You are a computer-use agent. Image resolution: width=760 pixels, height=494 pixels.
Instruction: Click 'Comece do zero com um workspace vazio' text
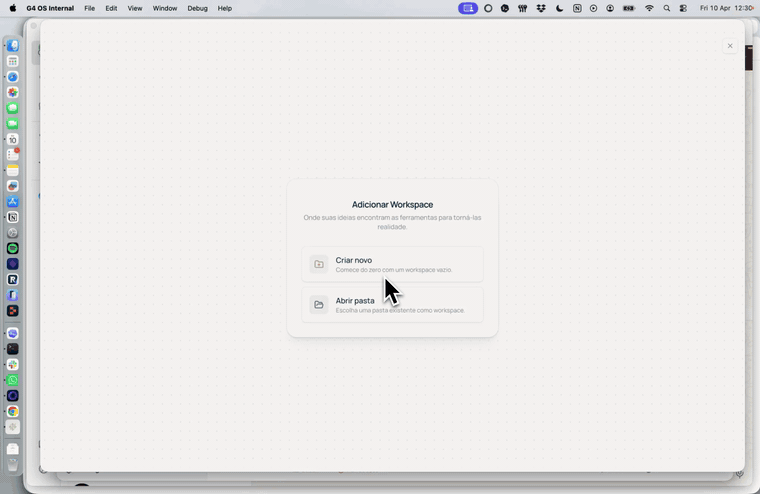394,270
